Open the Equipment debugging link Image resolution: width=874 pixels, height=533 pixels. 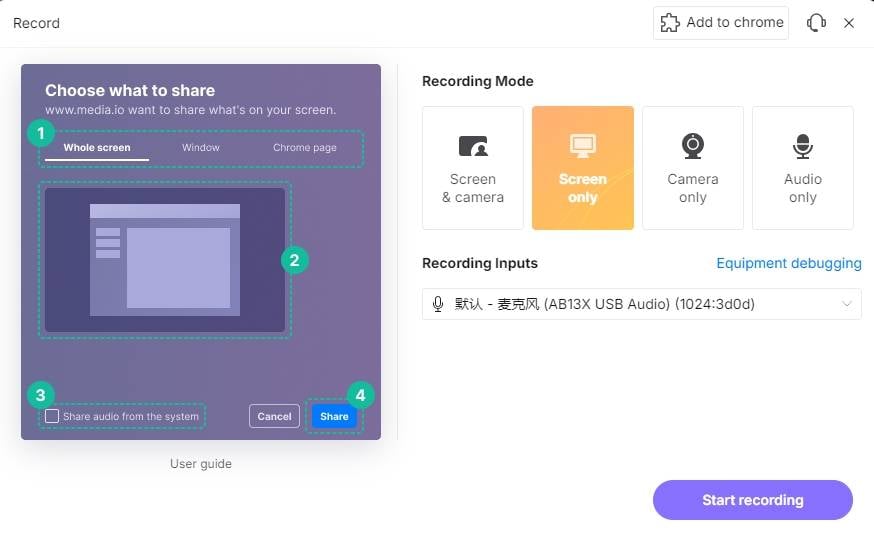tap(789, 263)
